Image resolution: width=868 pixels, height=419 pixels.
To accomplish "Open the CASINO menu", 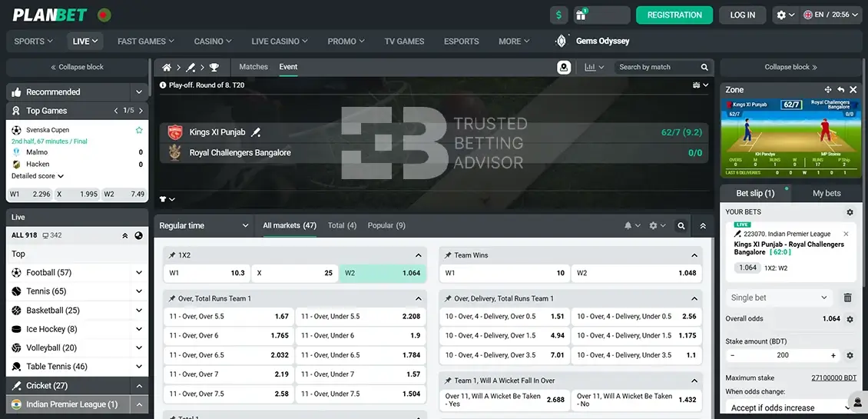I will click(213, 41).
